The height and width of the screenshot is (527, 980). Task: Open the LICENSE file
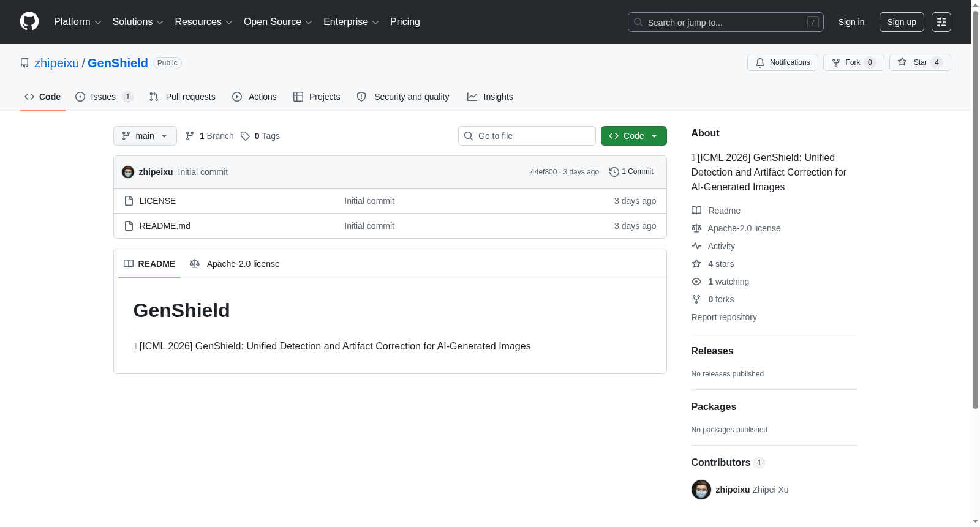click(157, 201)
